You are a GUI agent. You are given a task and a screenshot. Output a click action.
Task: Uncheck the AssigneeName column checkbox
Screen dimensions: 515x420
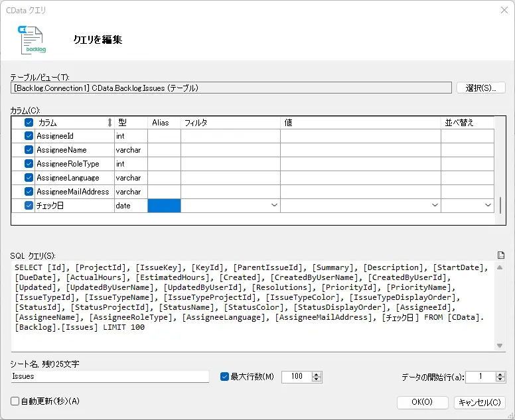pyautogui.click(x=29, y=150)
